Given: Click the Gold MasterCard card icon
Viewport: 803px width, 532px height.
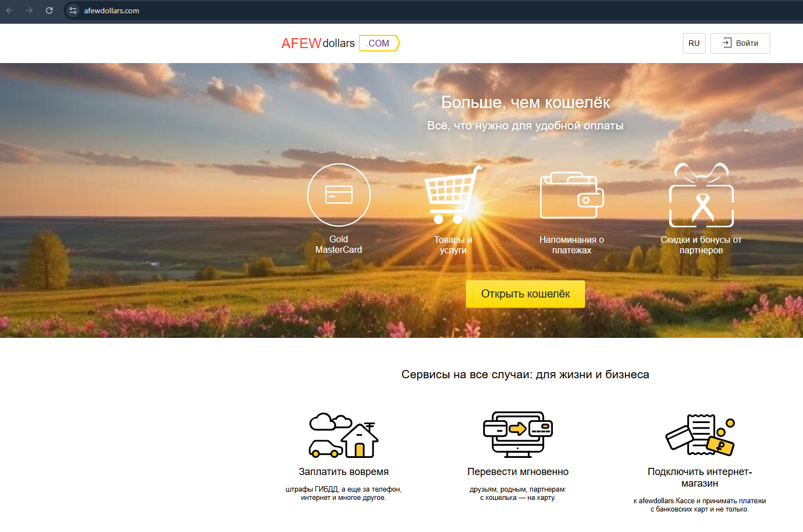Looking at the screenshot, I should [339, 195].
